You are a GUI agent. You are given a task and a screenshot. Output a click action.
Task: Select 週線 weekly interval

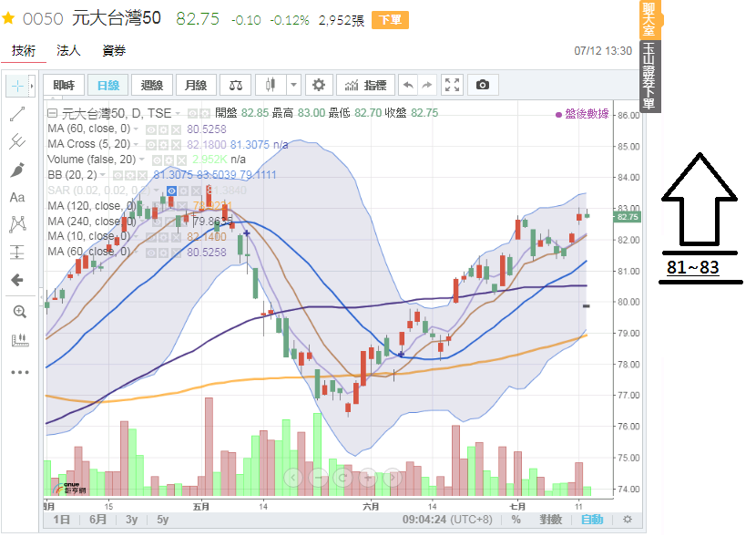tap(152, 86)
